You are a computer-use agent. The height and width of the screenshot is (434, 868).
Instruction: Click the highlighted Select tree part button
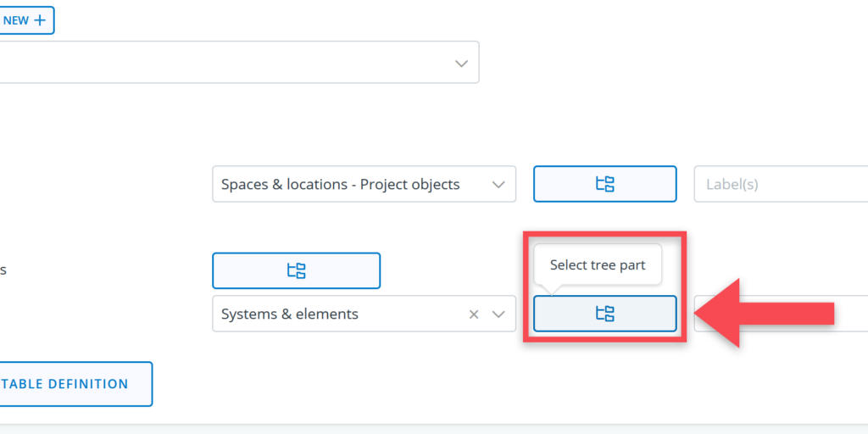pos(604,314)
